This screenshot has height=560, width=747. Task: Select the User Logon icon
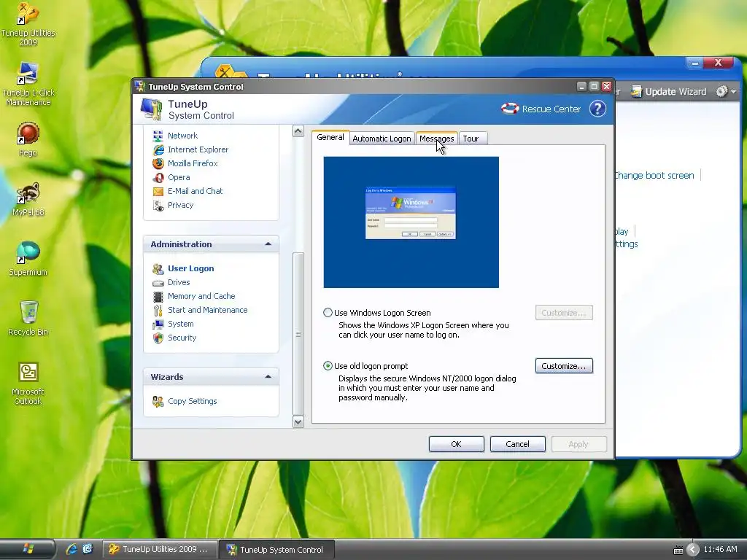pos(158,268)
